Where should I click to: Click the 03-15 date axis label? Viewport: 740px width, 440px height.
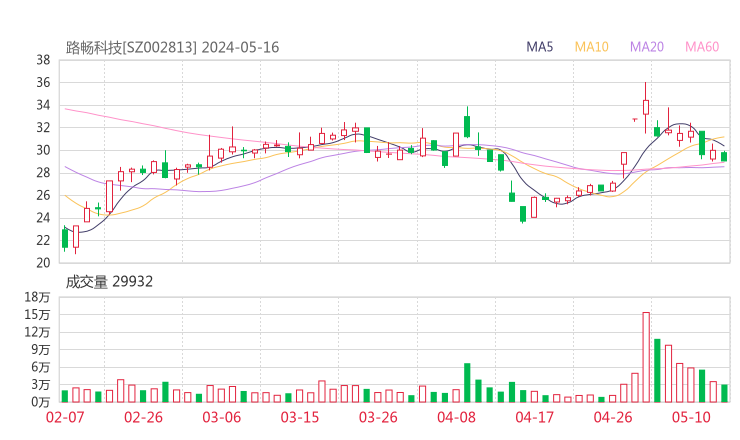300,417
